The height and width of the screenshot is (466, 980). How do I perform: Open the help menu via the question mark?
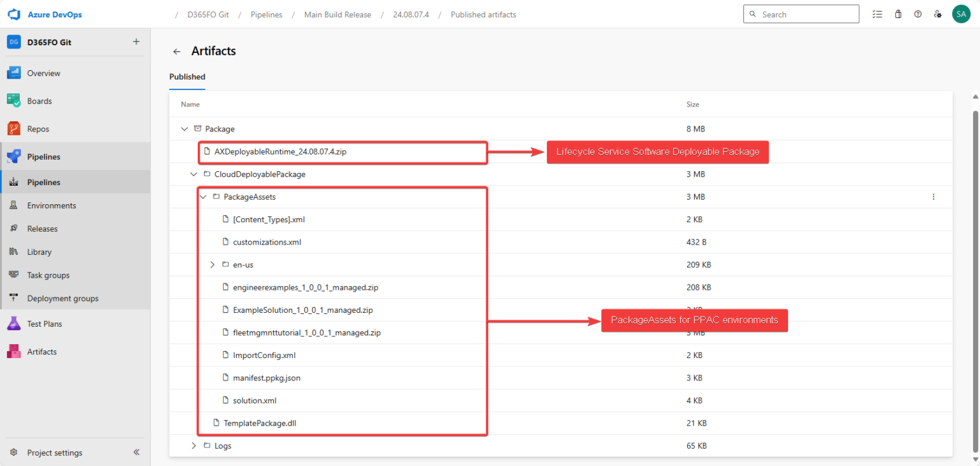(917, 13)
